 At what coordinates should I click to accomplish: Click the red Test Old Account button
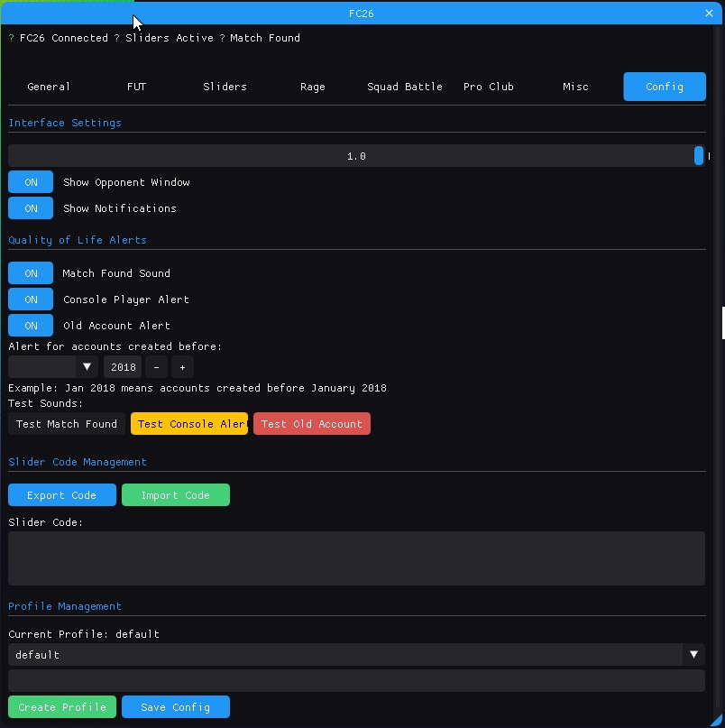pos(312,424)
